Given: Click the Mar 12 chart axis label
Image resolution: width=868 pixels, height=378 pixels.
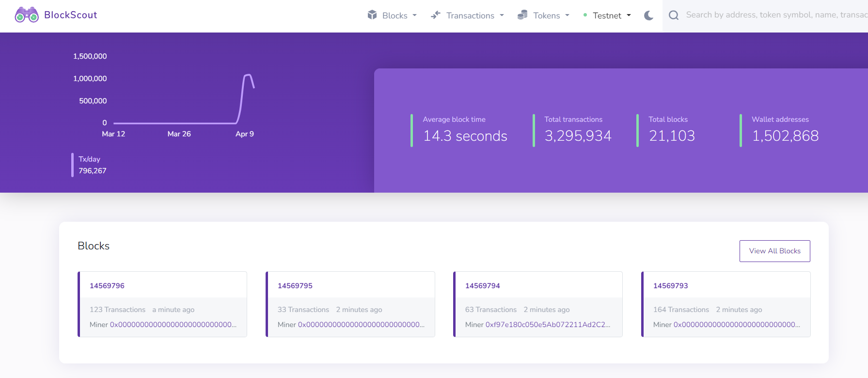Looking at the screenshot, I should [x=113, y=134].
